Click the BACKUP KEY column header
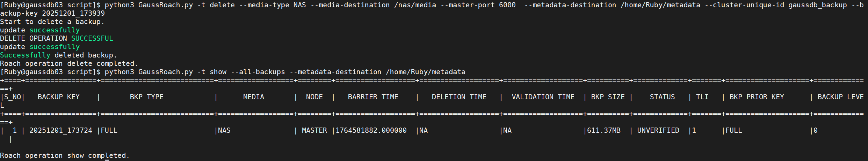 tap(59, 97)
